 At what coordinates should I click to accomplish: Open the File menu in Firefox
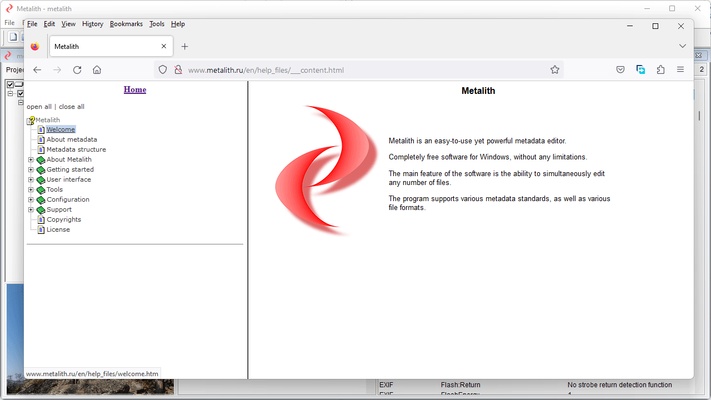click(32, 24)
